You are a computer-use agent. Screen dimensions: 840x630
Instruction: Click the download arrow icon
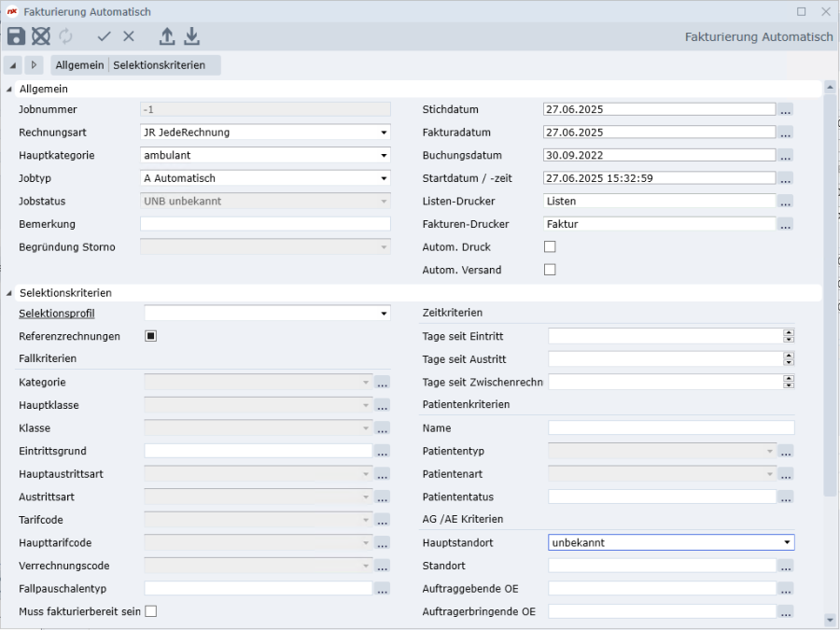191,36
